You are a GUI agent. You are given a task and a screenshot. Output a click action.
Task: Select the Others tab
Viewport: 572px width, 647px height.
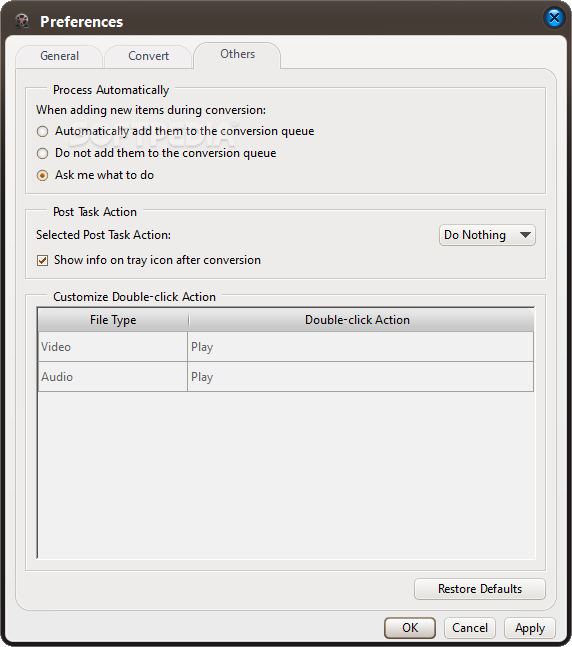[x=237, y=54]
